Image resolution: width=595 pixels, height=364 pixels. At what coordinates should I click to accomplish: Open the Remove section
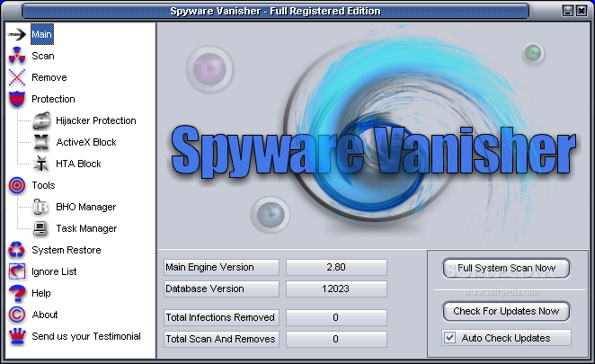coord(49,77)
